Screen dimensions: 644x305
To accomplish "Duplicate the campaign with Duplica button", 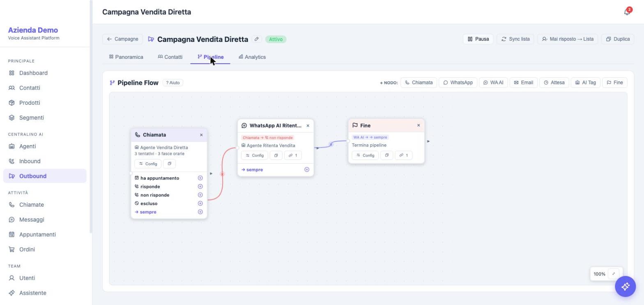I will [618, 39].
